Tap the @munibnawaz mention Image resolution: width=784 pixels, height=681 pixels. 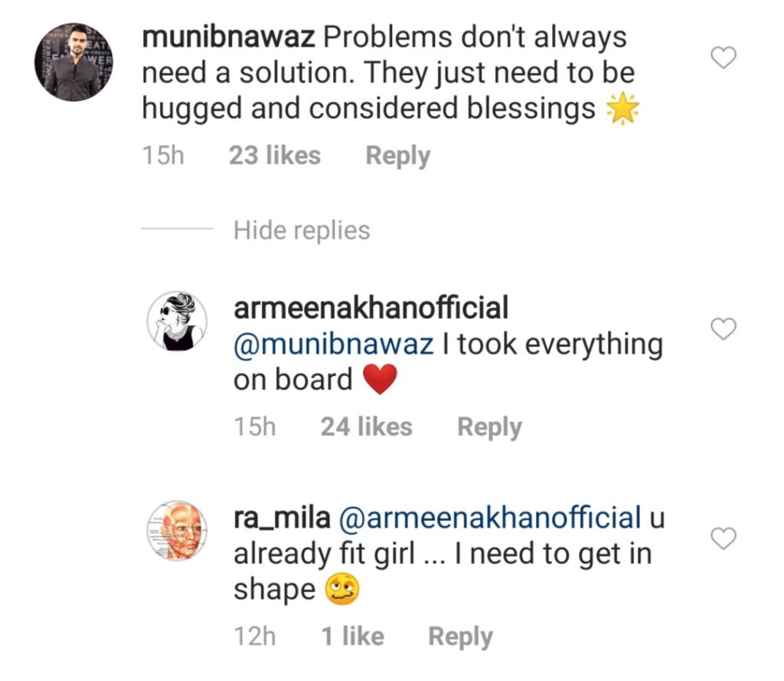[333, 344]
